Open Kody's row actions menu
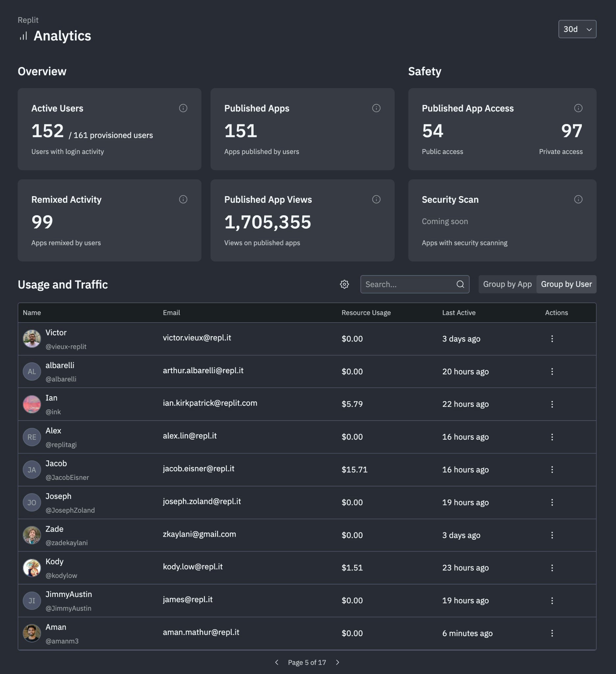616x674 pixels. pos(552,568)
